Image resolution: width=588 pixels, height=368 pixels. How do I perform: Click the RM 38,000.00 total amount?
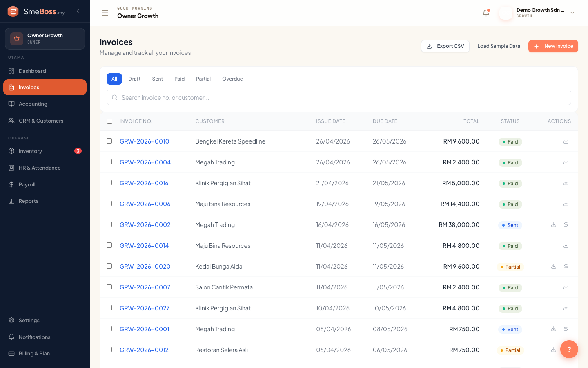coord(459,225)
